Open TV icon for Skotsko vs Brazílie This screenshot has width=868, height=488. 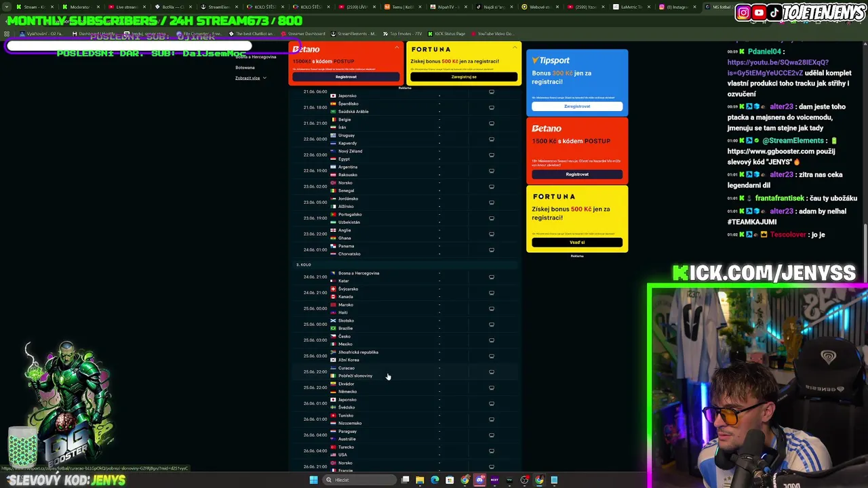point(492,324)
